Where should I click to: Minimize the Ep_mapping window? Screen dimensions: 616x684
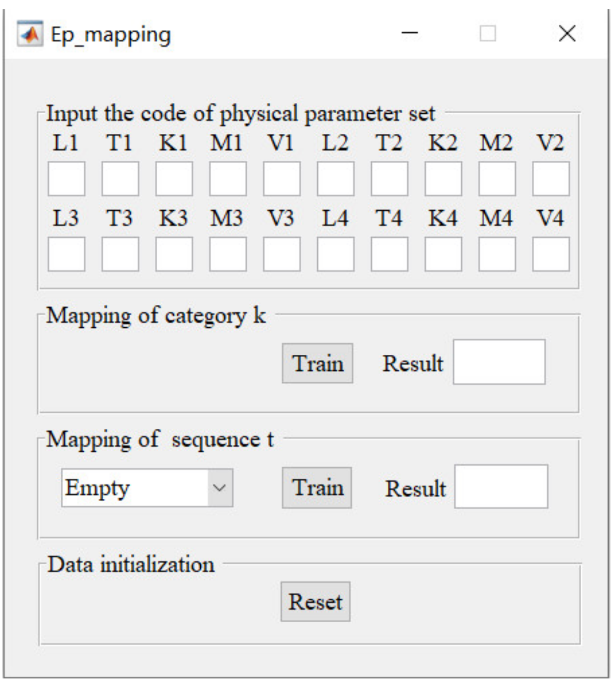[x=409, y=33]
